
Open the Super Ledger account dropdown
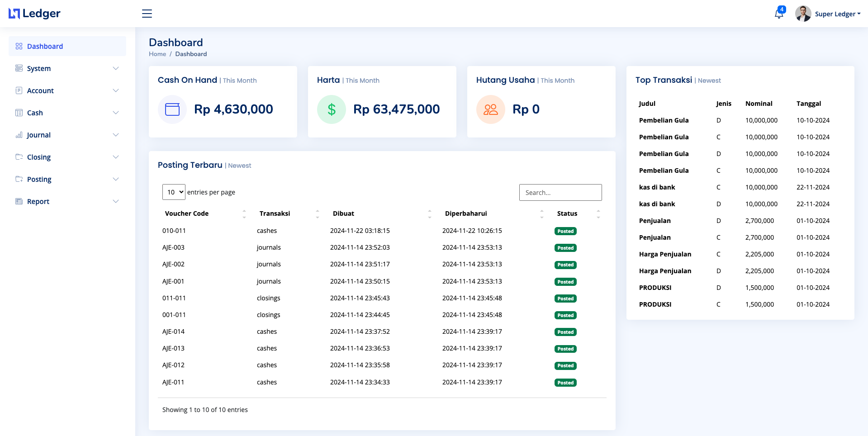point(838,14)
